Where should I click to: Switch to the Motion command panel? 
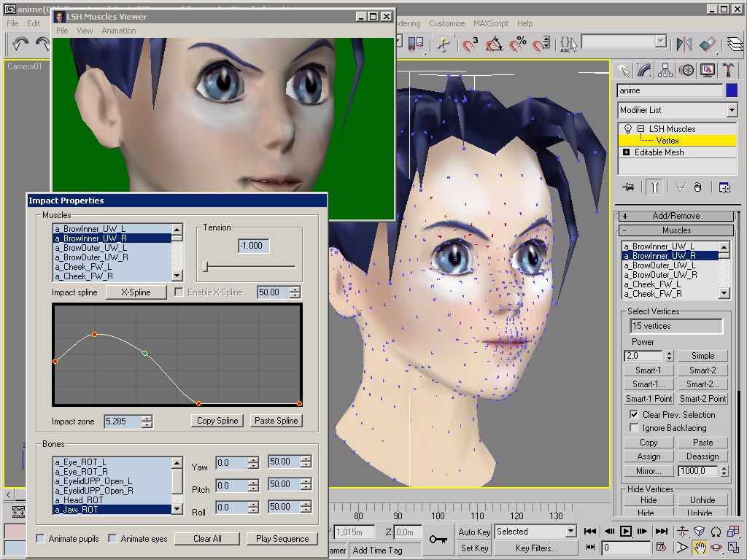(x=686, y=71)
